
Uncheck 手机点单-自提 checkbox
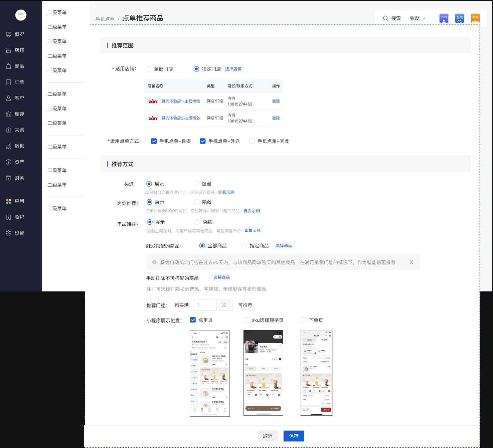point(154,141)
